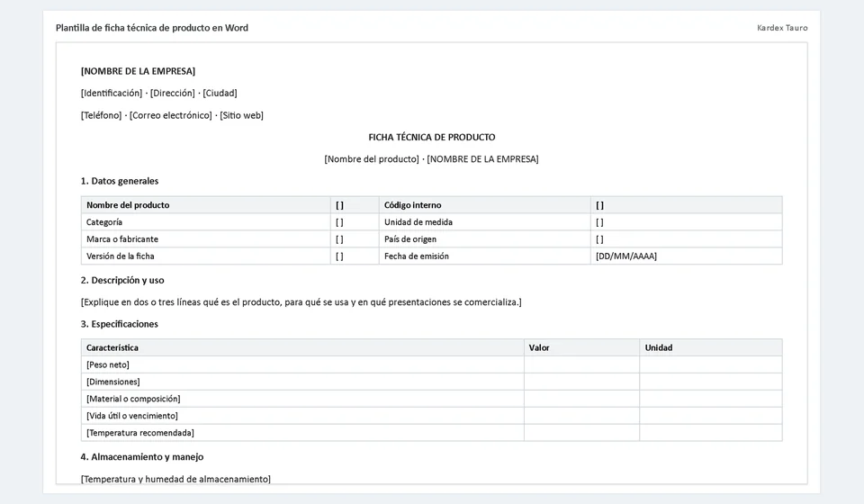
Task: Click the '[Explique en dos o tres líneas...' description placeholder
Action: pos(301,301)
